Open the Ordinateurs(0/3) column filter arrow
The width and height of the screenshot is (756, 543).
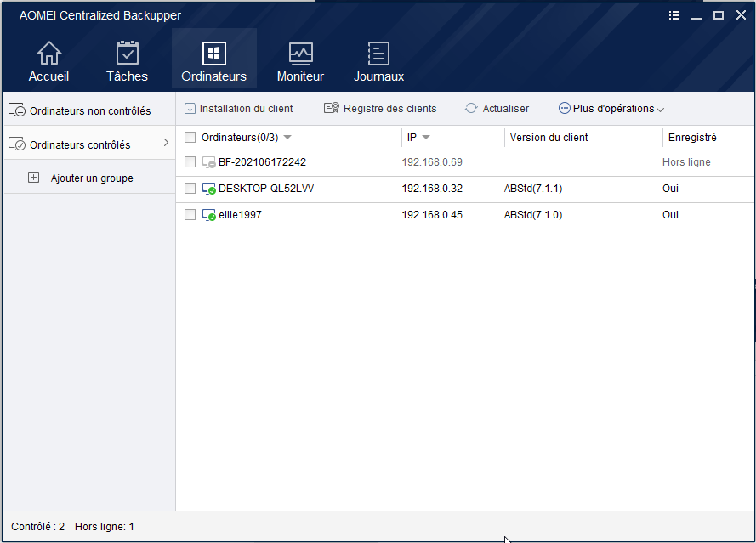[x=287, y=138]
